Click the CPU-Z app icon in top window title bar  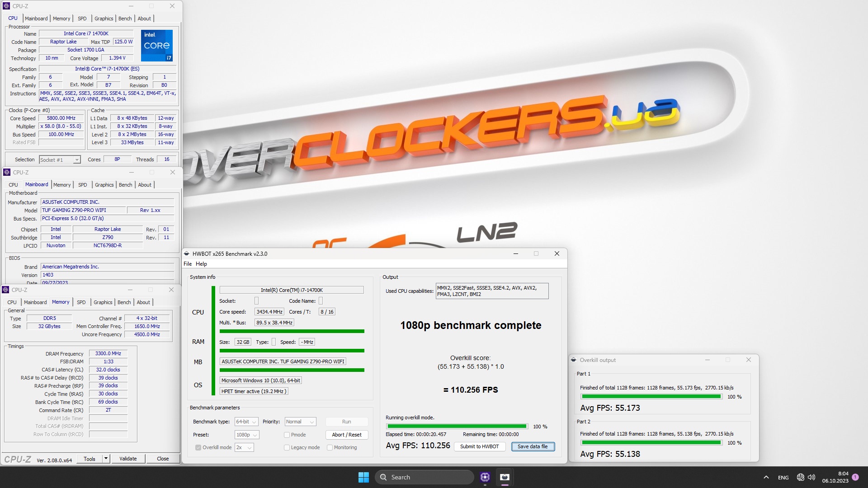(x=6, y=6)
